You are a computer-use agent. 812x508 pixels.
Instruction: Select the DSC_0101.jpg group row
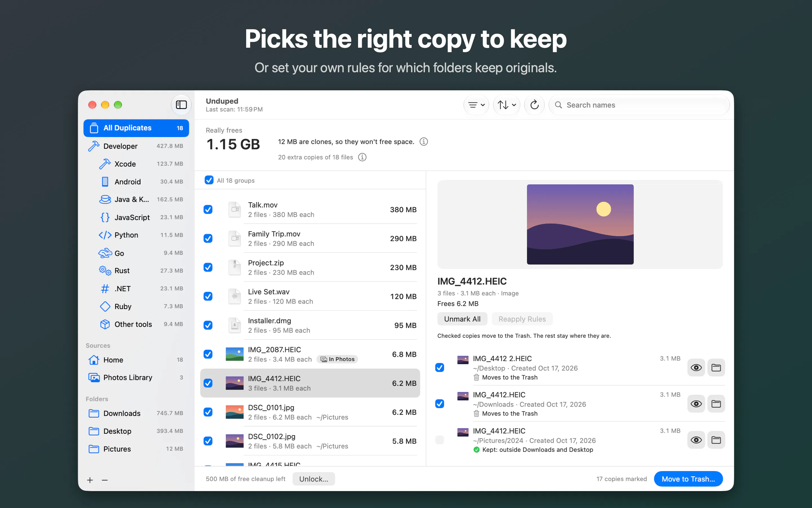(x=310, y=412)
